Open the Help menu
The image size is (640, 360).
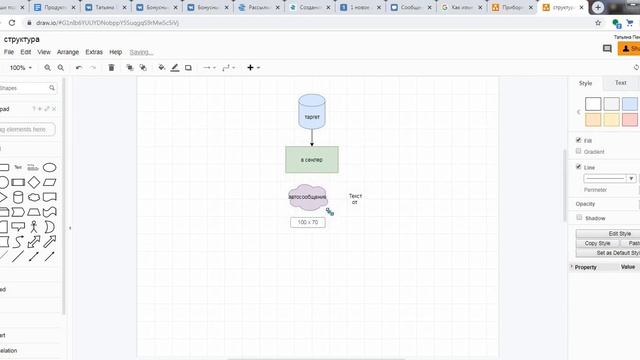pos(116,52)
